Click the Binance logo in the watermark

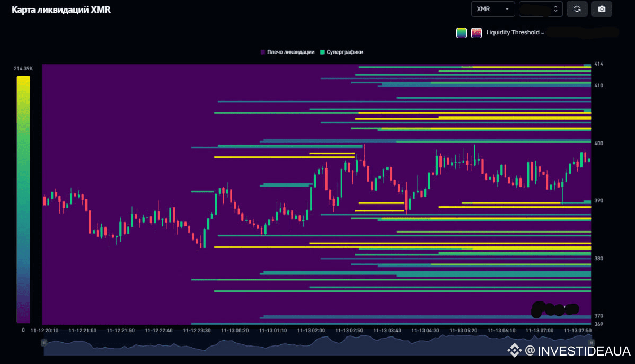(514, 351)
